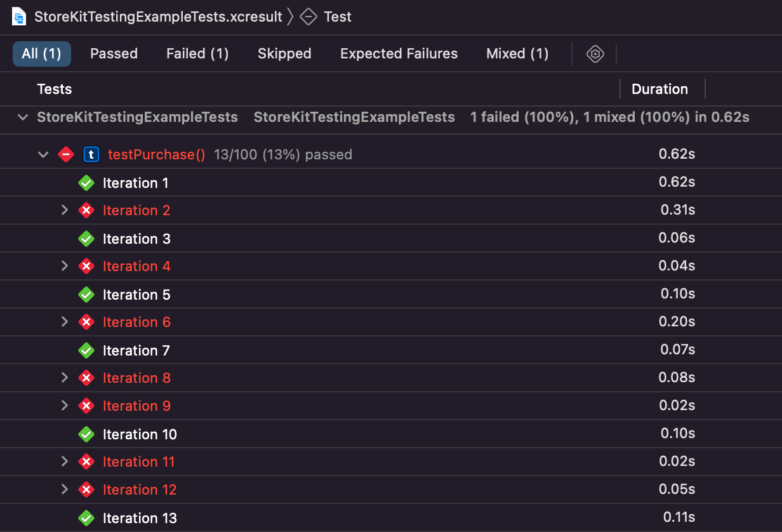Select the Expected Failures filter
This screenshot has height=532, width=782.
pos(399,54)
